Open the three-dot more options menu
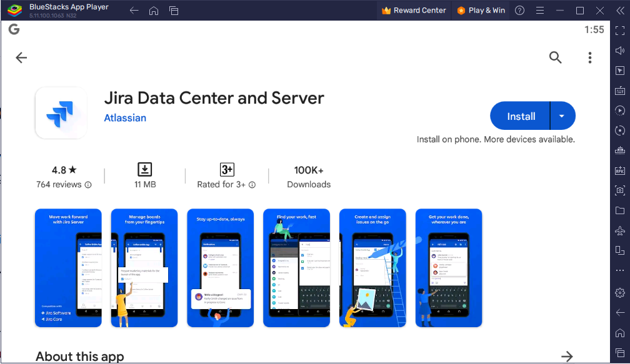The height and width of the screenshot is (364, 630). pos(590,58)
